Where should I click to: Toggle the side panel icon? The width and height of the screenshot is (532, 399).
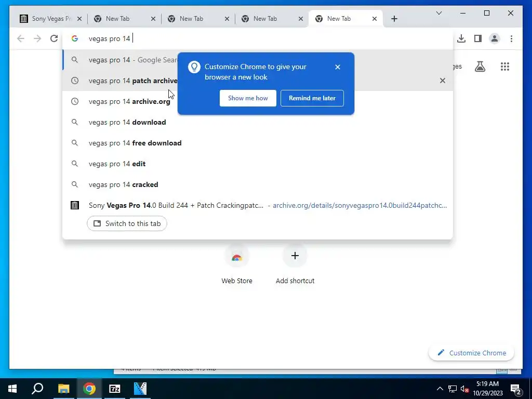[x=478, y=38]
